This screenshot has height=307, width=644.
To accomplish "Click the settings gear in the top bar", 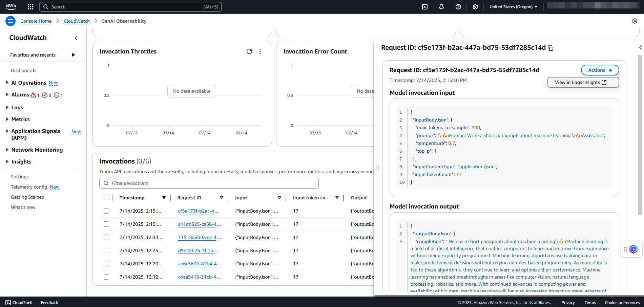I will click(x=475, y=7).
